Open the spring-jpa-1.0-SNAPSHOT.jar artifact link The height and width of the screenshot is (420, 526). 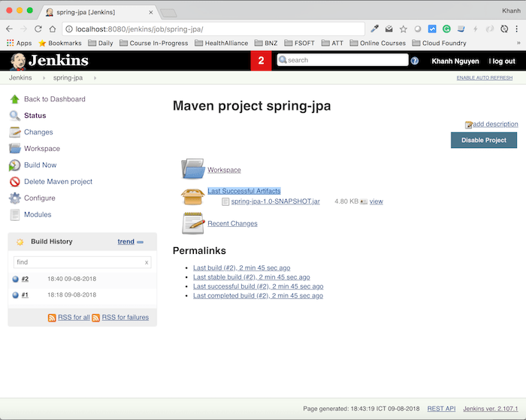pos(276,201)
